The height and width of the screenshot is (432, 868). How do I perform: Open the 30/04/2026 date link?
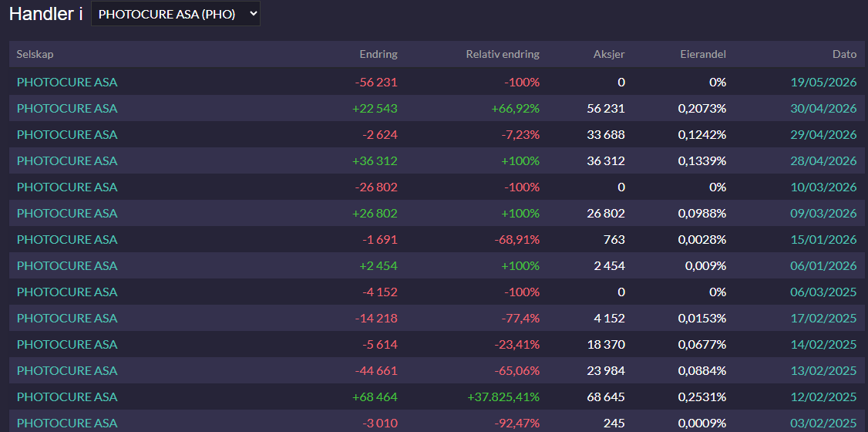(x=824, y=109)
